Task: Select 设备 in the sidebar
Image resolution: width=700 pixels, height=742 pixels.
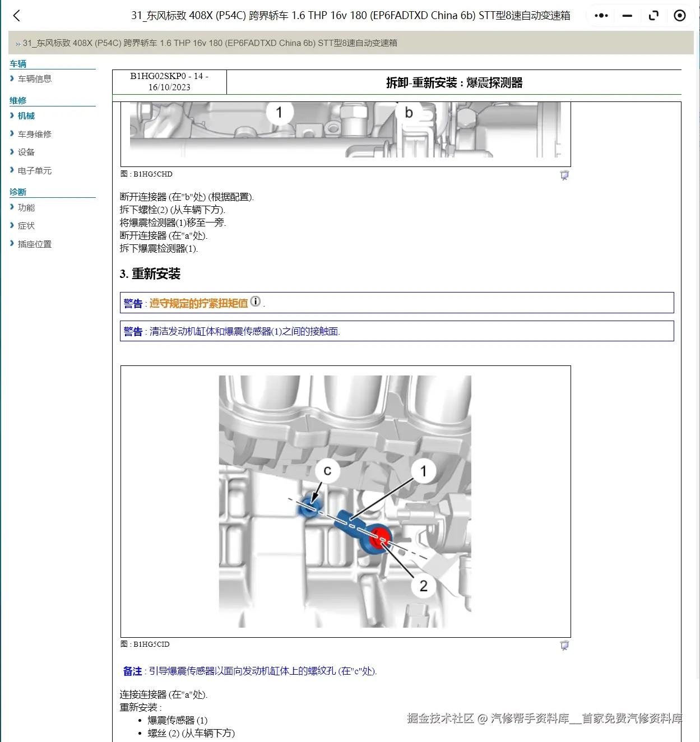Action: coord(26,152)
